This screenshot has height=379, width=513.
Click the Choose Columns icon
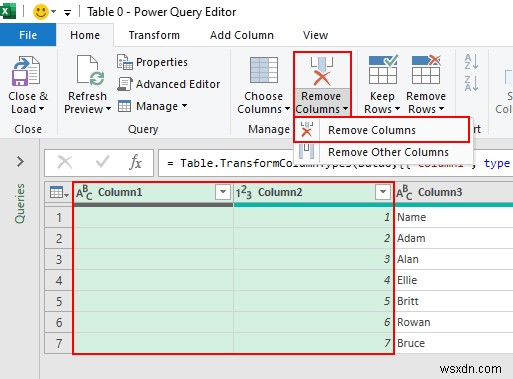[x=264, y=70]
